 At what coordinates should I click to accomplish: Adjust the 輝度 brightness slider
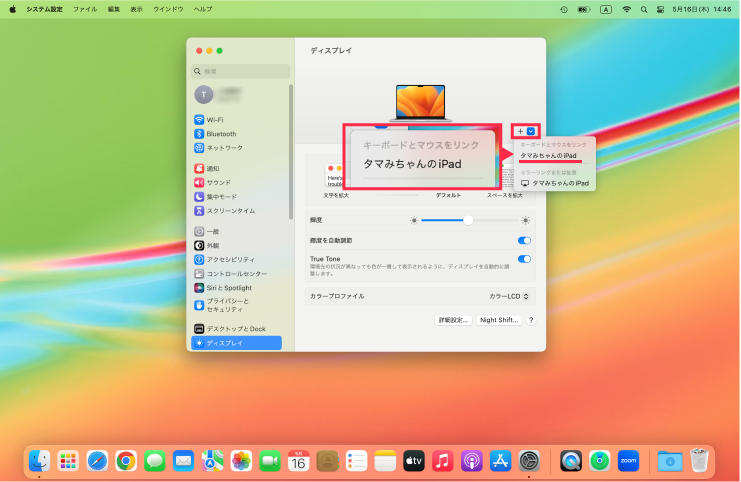tap(470, 220)
